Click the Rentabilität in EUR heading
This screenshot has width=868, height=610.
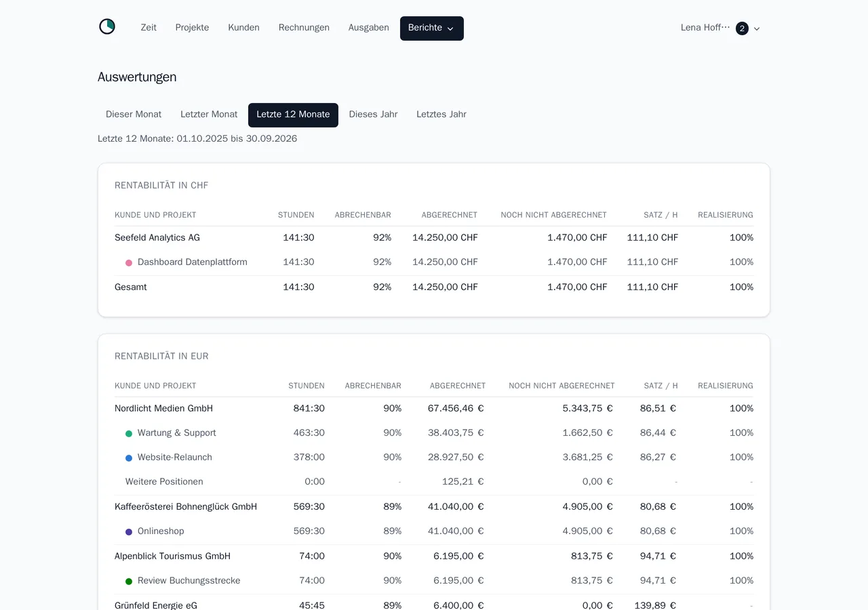(x=161, y=357)
